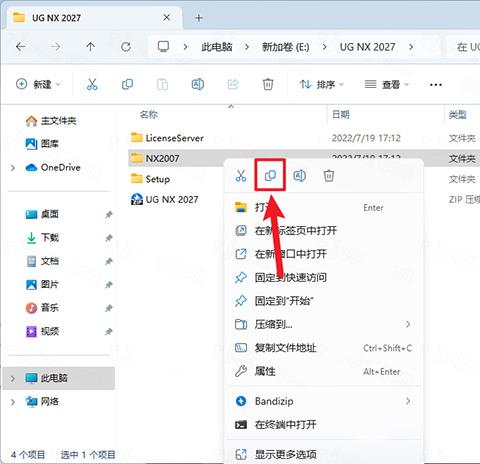Open a new tab with the plus button

tap(199, 18)
